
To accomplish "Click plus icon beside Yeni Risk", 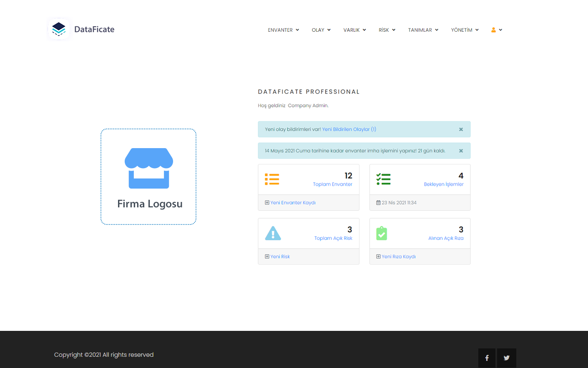I will click(x=267, y=257).
